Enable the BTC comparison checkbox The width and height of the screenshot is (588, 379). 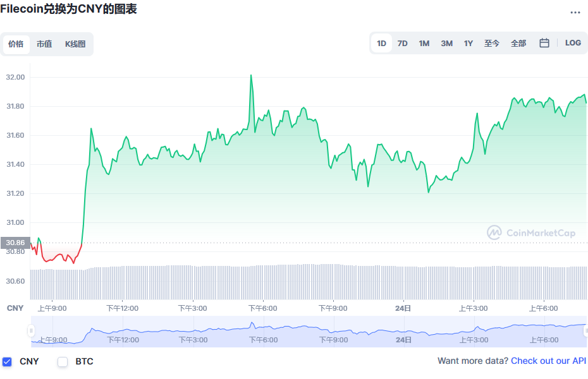click(63, 361)
